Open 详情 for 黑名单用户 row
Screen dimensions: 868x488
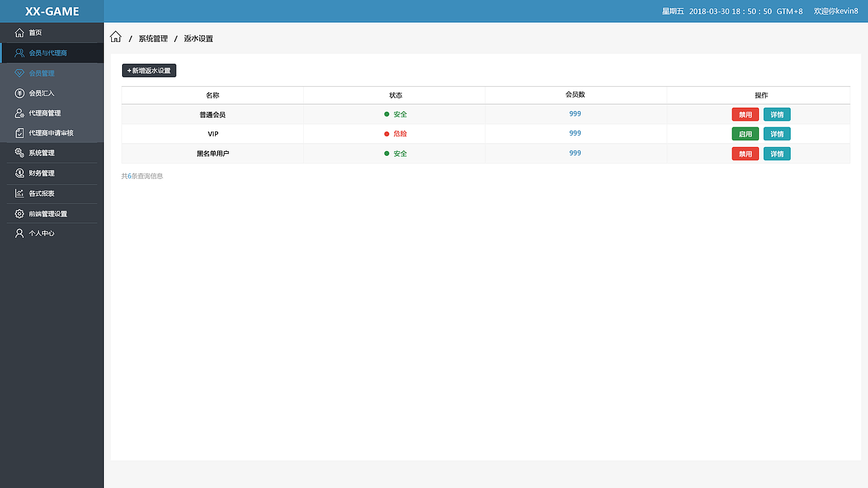pos(777,154)
